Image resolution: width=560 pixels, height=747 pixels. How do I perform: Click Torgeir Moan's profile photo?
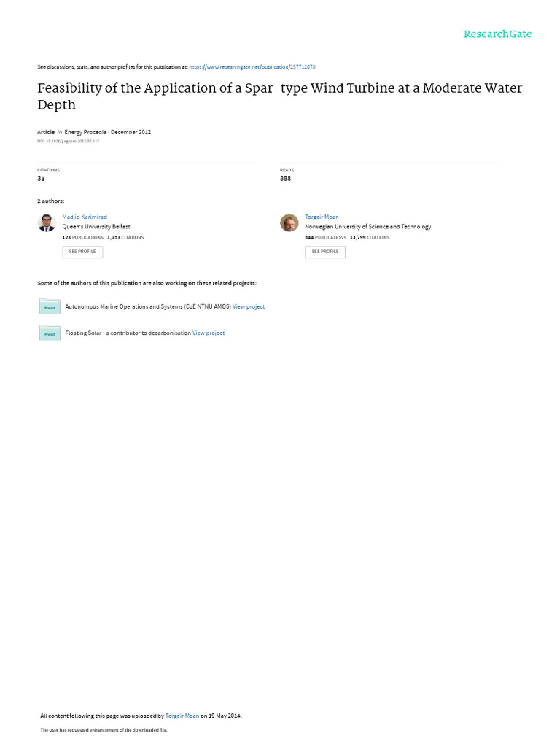[289, 222]
